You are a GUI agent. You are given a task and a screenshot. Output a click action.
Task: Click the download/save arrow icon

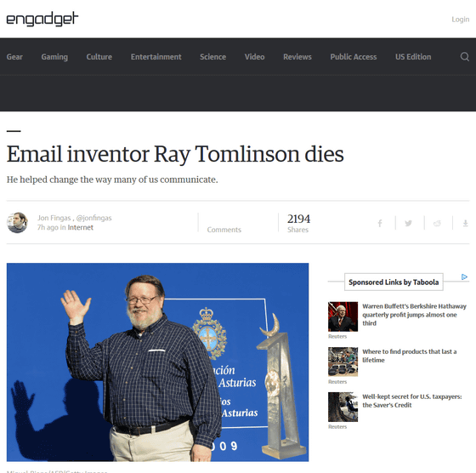coord(465,224)
